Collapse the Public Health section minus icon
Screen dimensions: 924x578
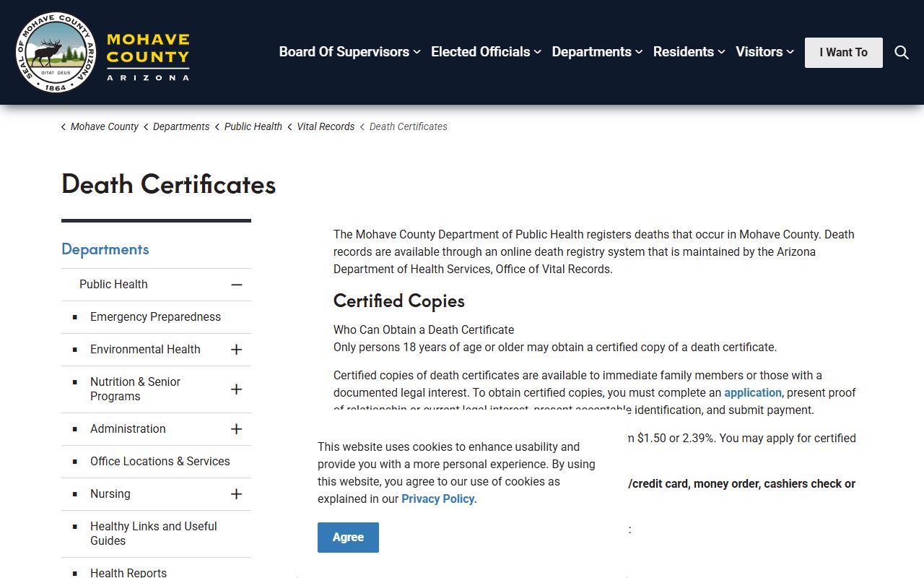(x=236, y=285)
